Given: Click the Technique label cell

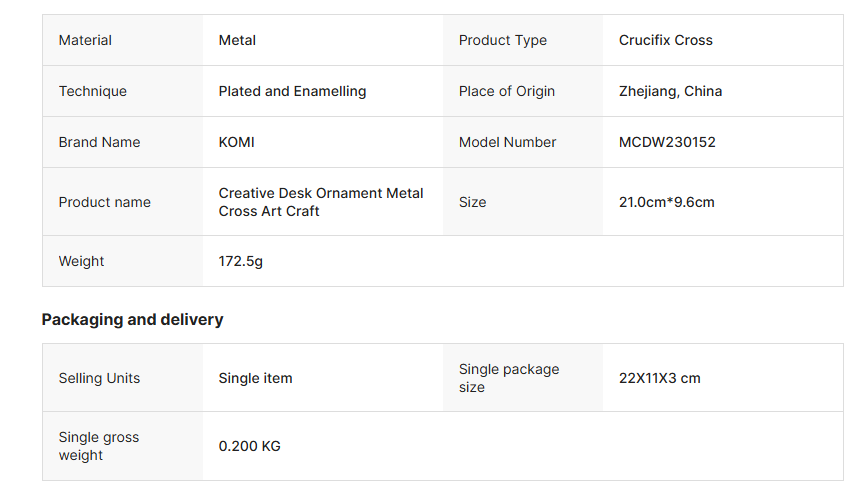Looking at the screenshot, I should 122,91.
